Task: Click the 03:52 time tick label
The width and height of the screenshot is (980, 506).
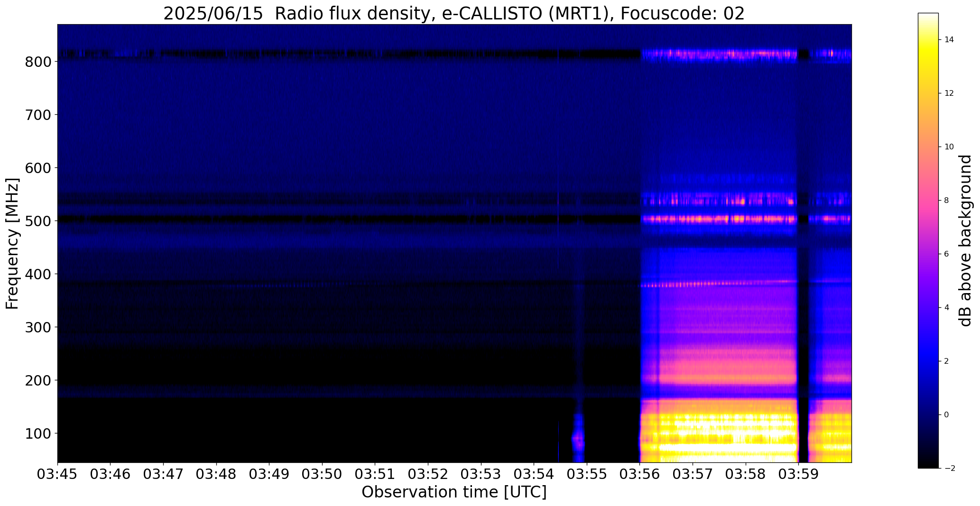Action: [428, 474]
